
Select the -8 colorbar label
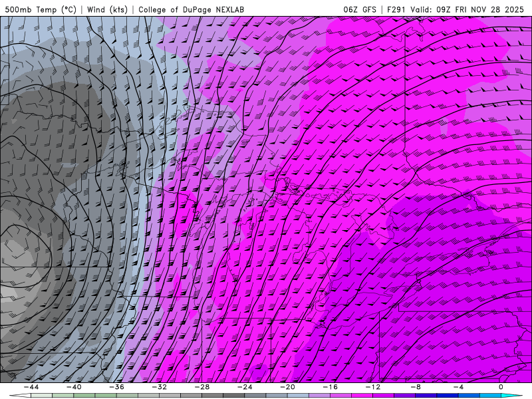tap(416, 387)
